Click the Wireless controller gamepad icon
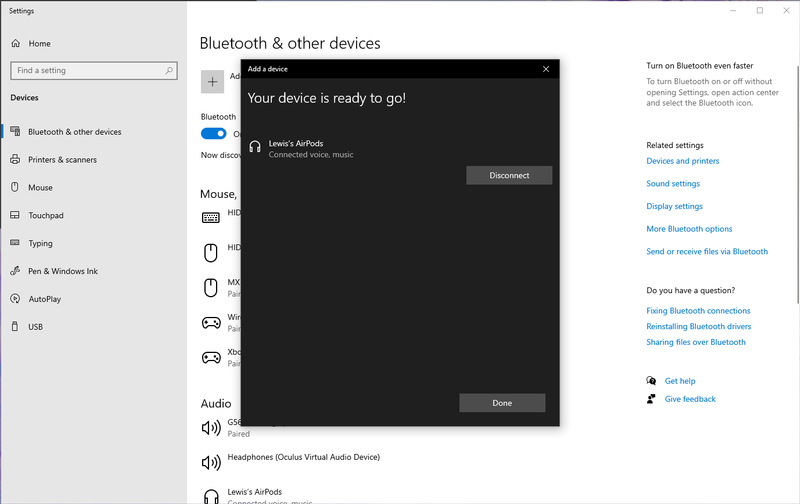The height and width of the screenshot is (504, 800). tap(211, 322)
